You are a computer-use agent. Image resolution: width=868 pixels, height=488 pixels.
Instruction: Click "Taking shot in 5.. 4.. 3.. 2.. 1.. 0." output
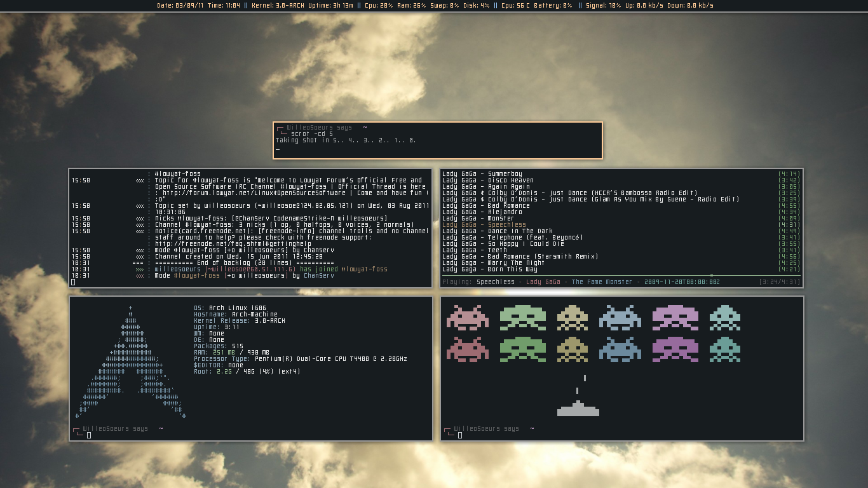[346, 140]
